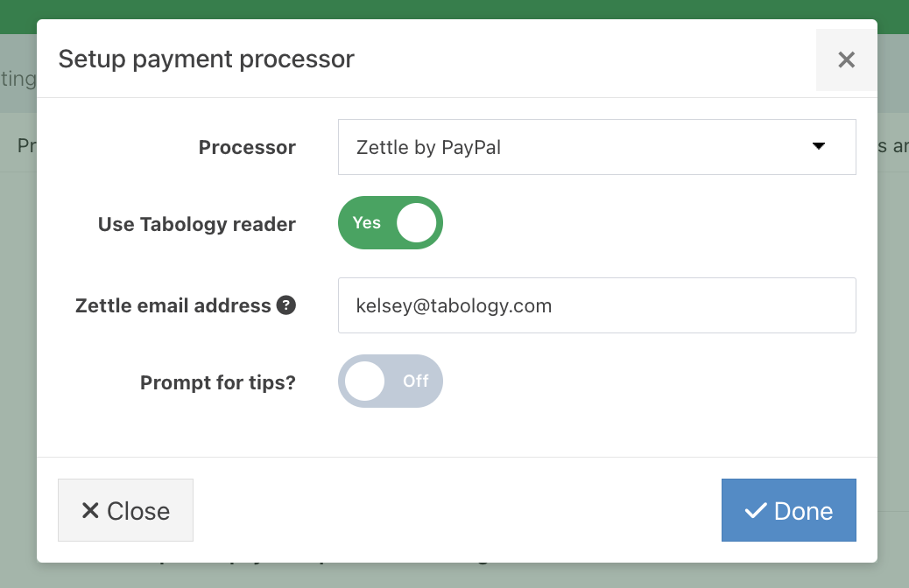Disable the Use Tabology reader toggle
This screenshot has height=588, width=909.
click(391, 223)
